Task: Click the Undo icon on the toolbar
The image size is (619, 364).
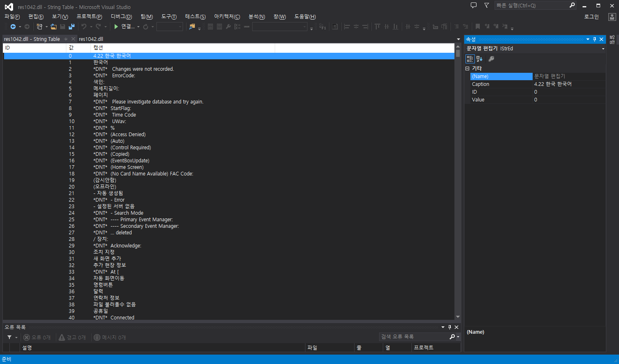Action: [84, 26]
